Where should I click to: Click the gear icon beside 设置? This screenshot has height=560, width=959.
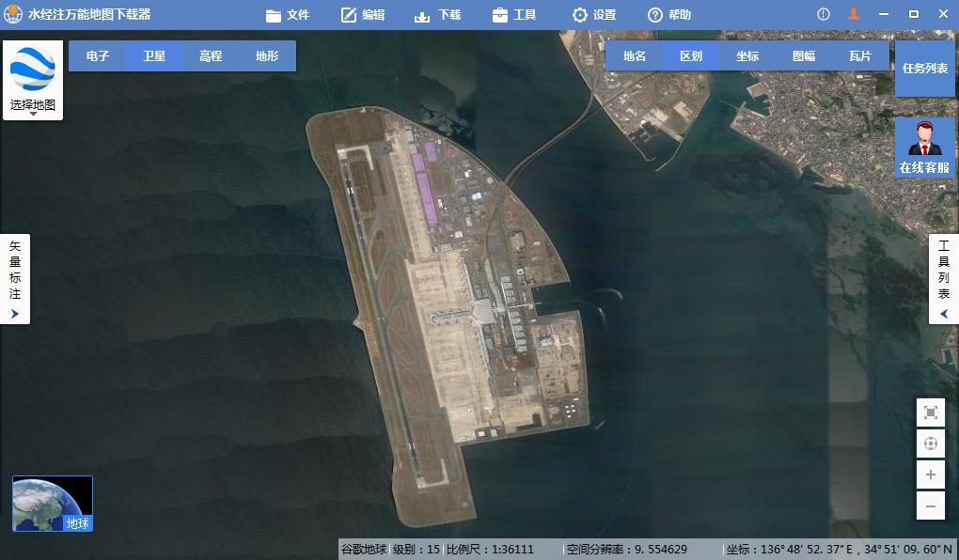coord(580,15)
